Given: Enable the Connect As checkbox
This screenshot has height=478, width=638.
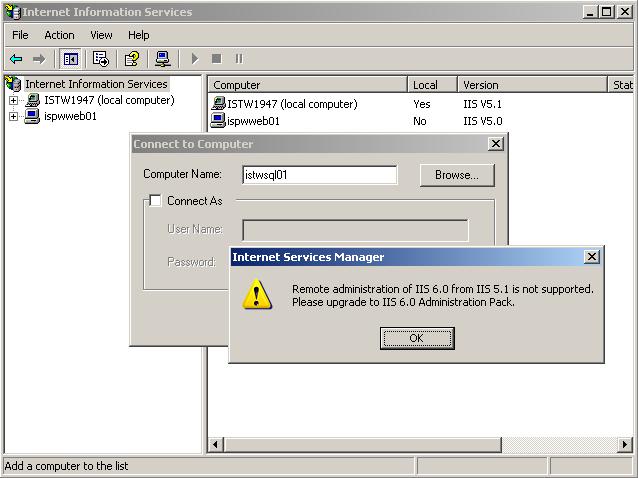Looking at the screenshot, I should pos(155,201).
